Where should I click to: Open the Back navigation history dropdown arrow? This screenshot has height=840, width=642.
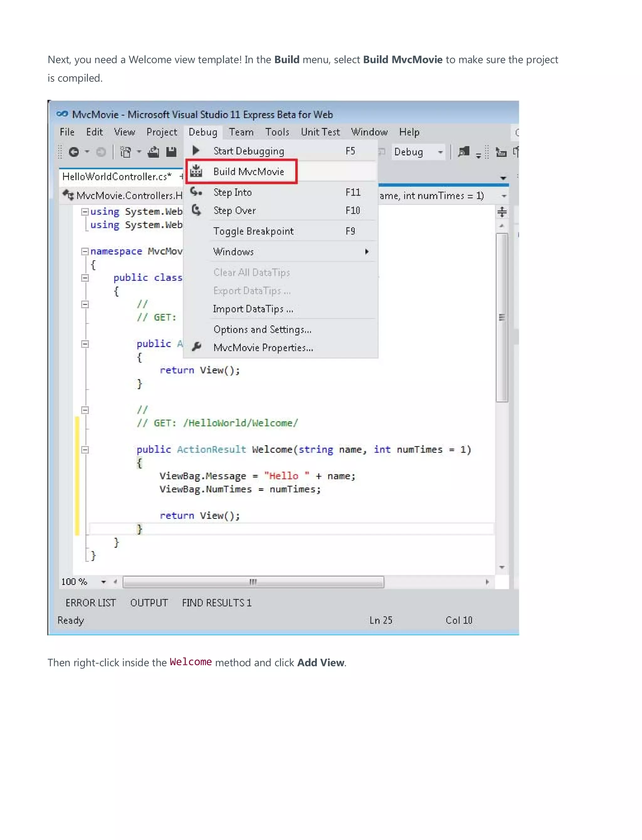coord(87,152)
